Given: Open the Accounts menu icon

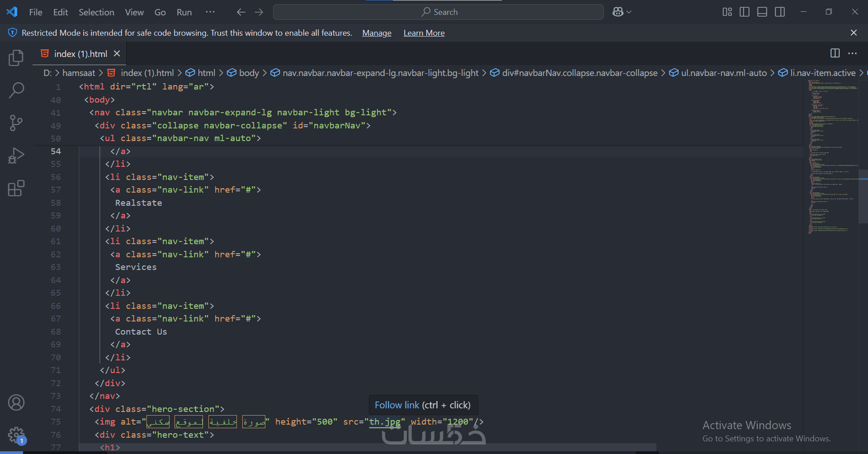Looking at the screenshot, I should (16, 402).
